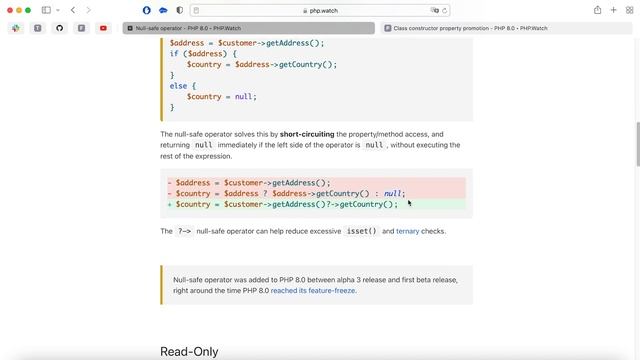Open the Slack pinned tab
The image size is (640, 360).
[x=16, y=28]
